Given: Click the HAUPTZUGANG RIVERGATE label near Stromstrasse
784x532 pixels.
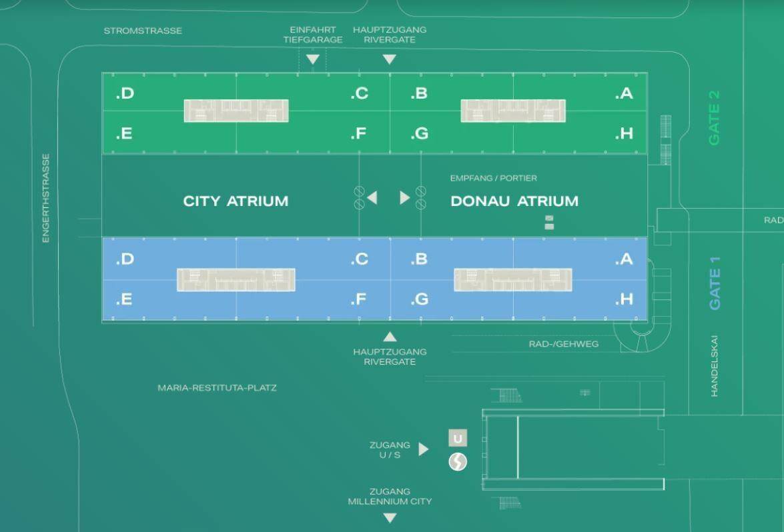Looking at the screenshot, I should (x=390, y=35).
